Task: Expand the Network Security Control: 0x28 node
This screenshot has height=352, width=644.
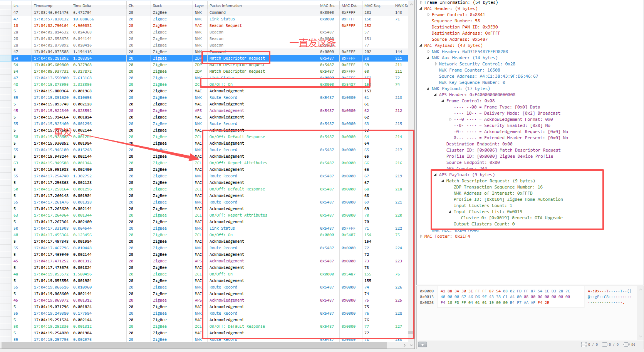Action: click(436, 64)
